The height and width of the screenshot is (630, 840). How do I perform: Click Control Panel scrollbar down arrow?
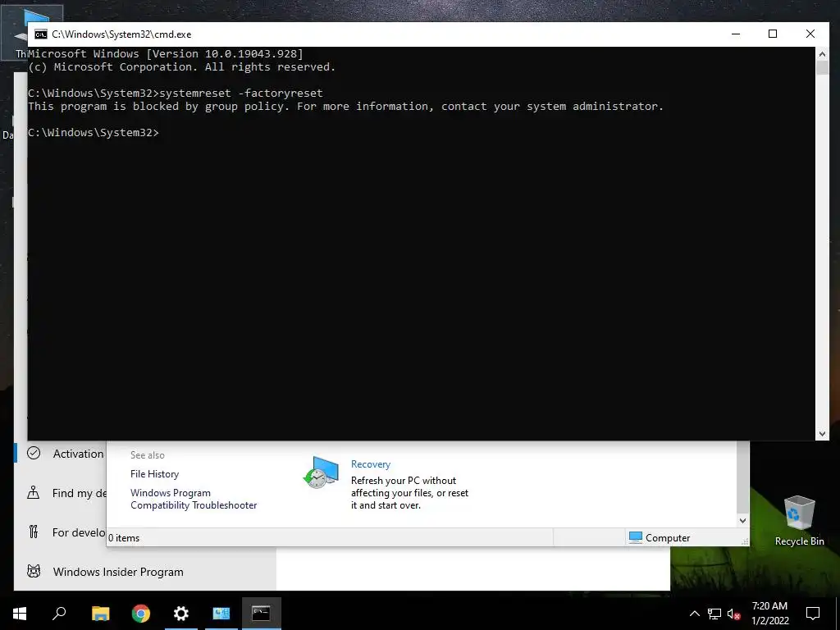pos(742,520)
